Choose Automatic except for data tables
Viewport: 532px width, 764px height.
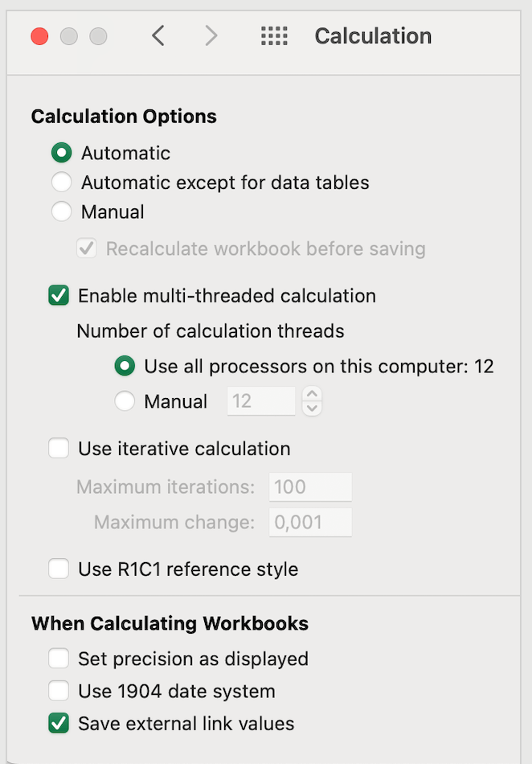click(61, 183)
